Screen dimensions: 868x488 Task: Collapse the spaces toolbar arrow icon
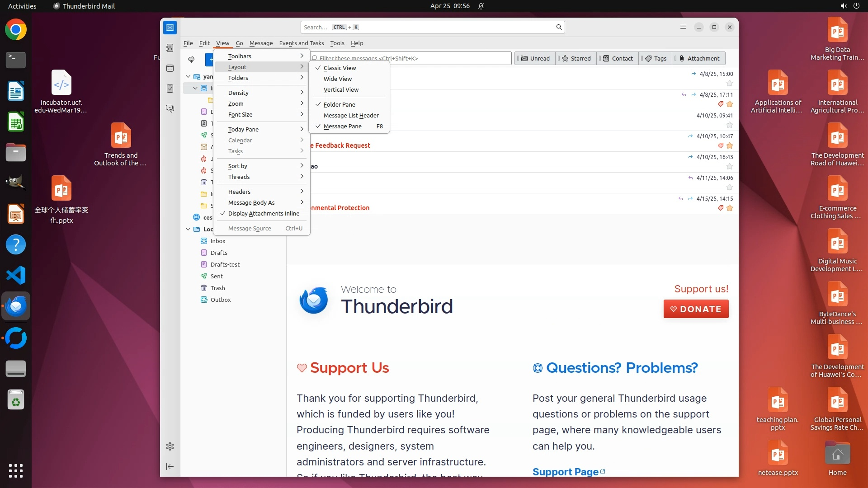point(170,466)
